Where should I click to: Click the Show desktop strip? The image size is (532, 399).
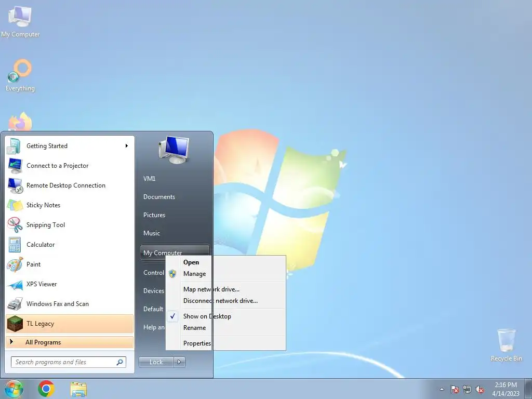coord(528,389)
